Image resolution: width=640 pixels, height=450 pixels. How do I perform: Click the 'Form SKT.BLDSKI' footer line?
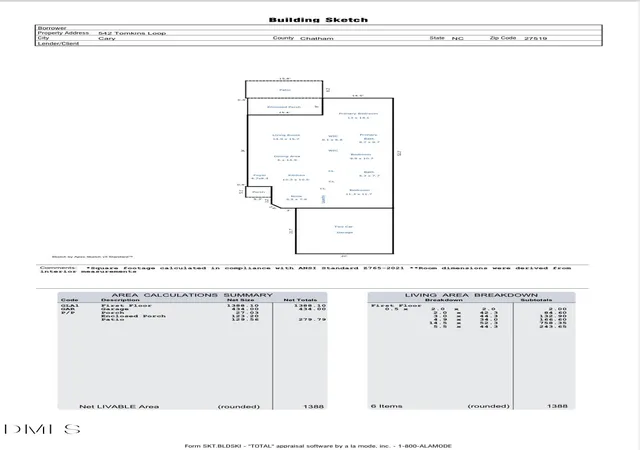pos(318,446)
